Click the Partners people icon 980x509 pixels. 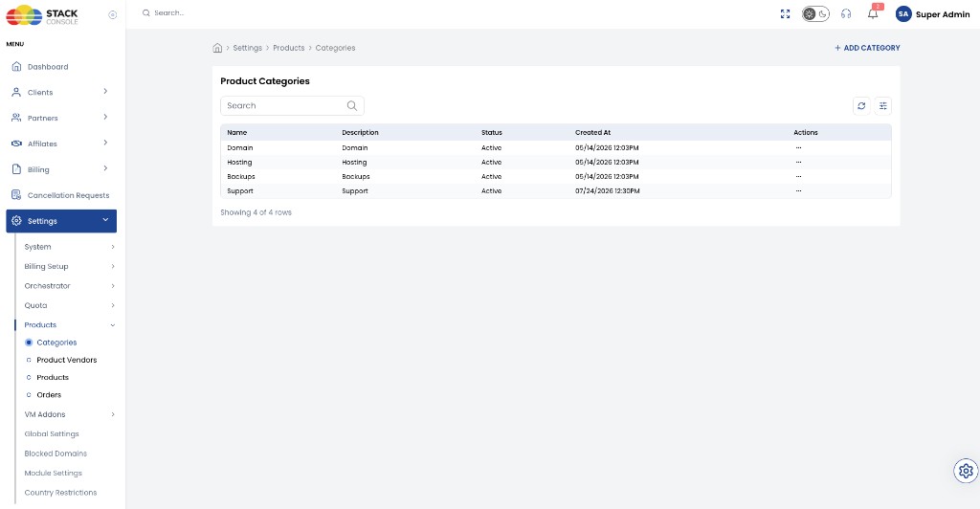click(x=17, y=118)
